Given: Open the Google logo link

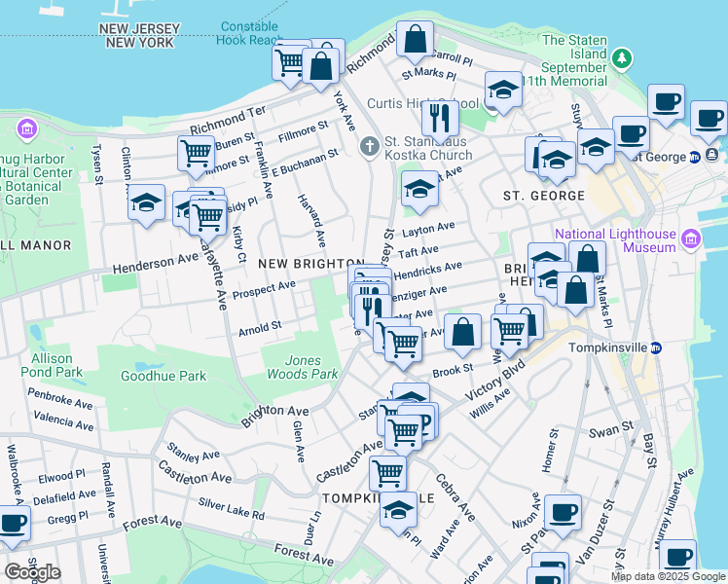Looking at the screenshot, I should pos(32,573).
